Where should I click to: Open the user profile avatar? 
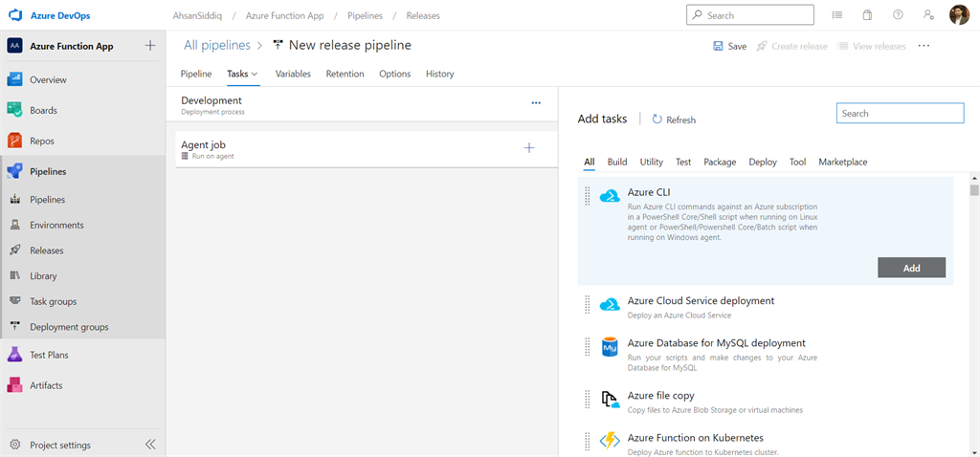(958, 15)
